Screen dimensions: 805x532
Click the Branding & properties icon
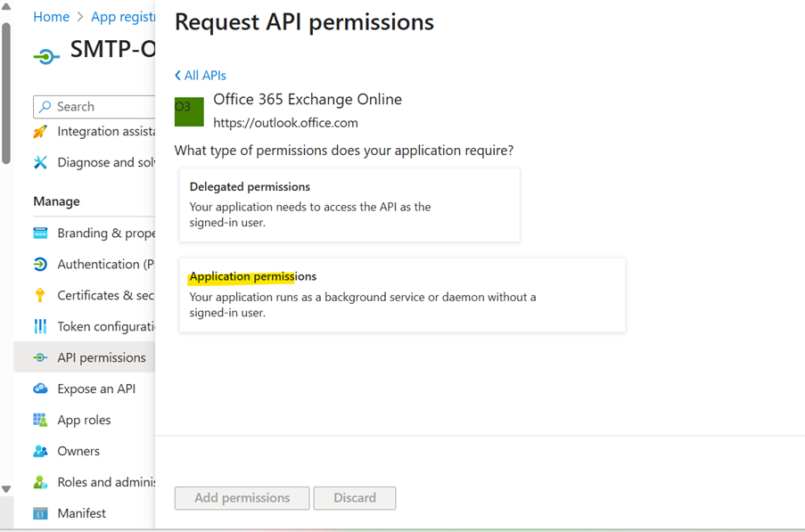[40, 233]
